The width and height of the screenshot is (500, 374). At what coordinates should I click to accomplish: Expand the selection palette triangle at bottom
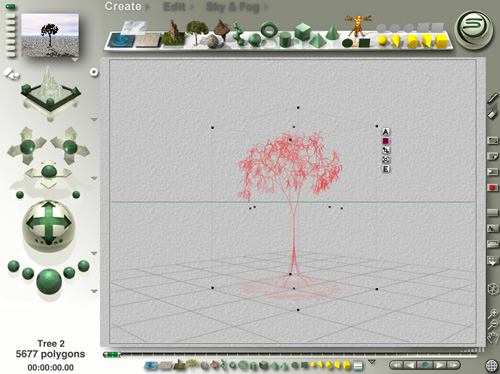point(372,362)
